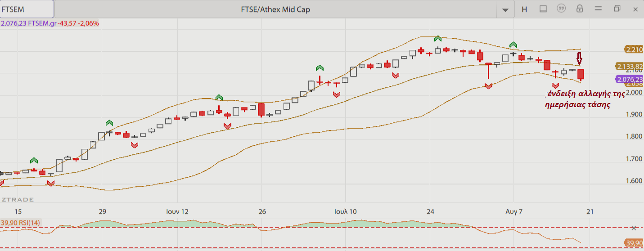Toggle the lower panel layout icon
644x251 pixels.
pos(543,9)
